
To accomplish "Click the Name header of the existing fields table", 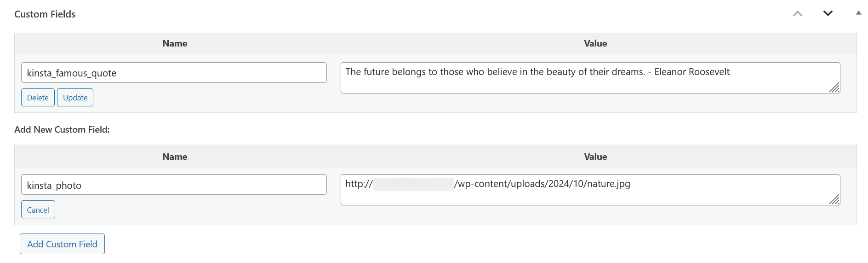I will tap(175, 44).
